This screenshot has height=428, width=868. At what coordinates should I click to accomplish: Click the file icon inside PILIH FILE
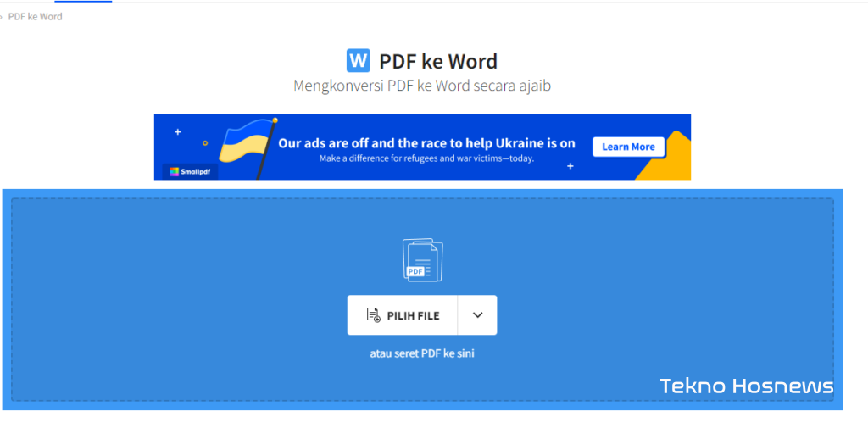tap(373, 315)
